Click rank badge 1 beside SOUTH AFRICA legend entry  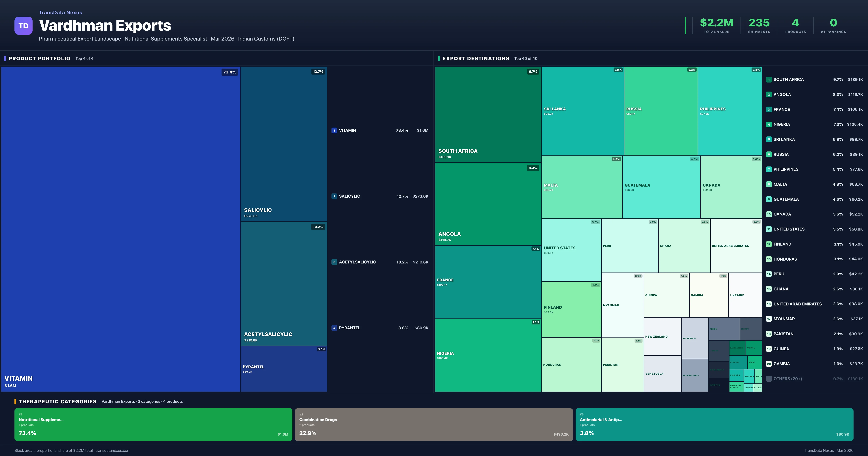pyautogui.click(x=769, y=80)
